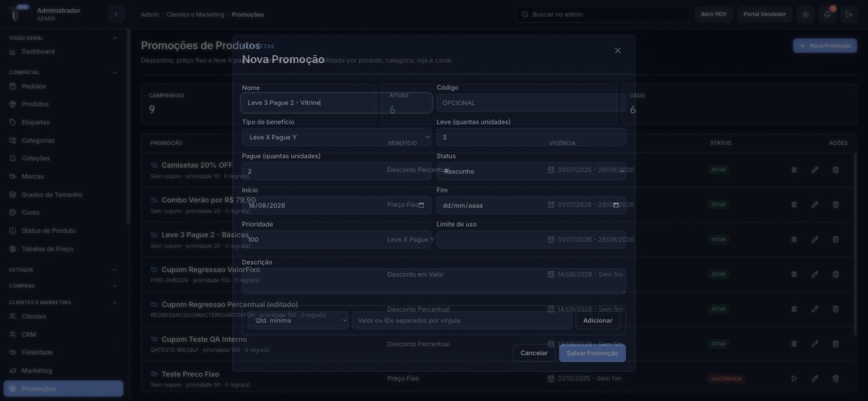
Task: Edit the Camisetas 20% OFF promotion pencil icon
Action: (815, 170)
